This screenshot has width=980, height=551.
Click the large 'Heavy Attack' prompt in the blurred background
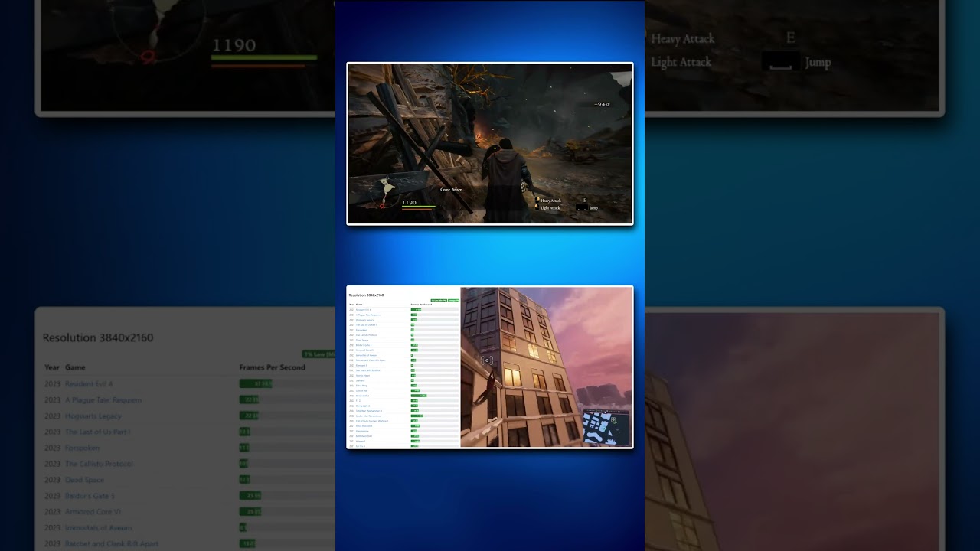click(x=682, y=38)
